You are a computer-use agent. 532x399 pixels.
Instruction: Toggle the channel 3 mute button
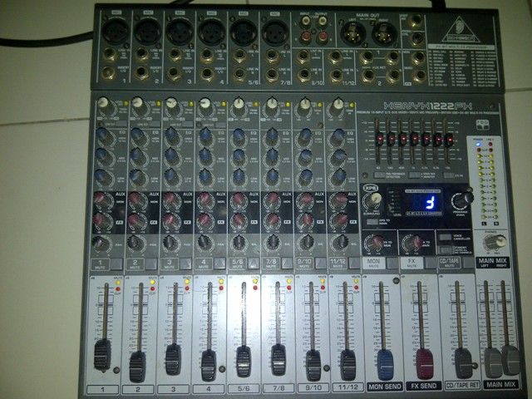pos(185,264)
